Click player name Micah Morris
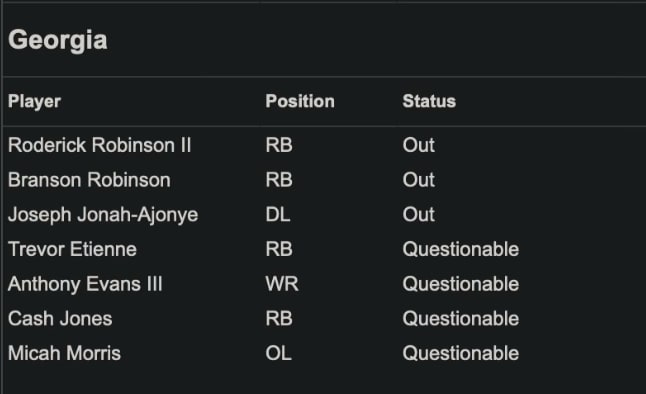646x394 pixels. pos(64,353)
